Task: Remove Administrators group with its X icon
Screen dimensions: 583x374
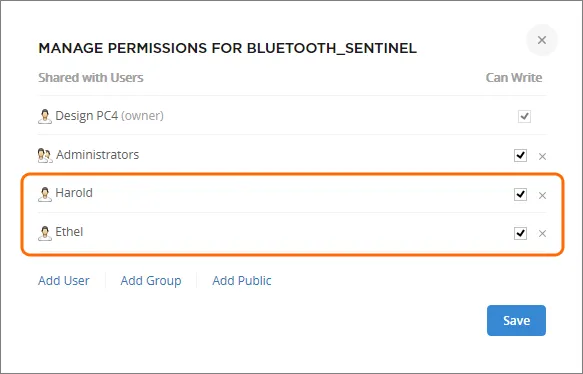Action: click(x=542, y=157)
